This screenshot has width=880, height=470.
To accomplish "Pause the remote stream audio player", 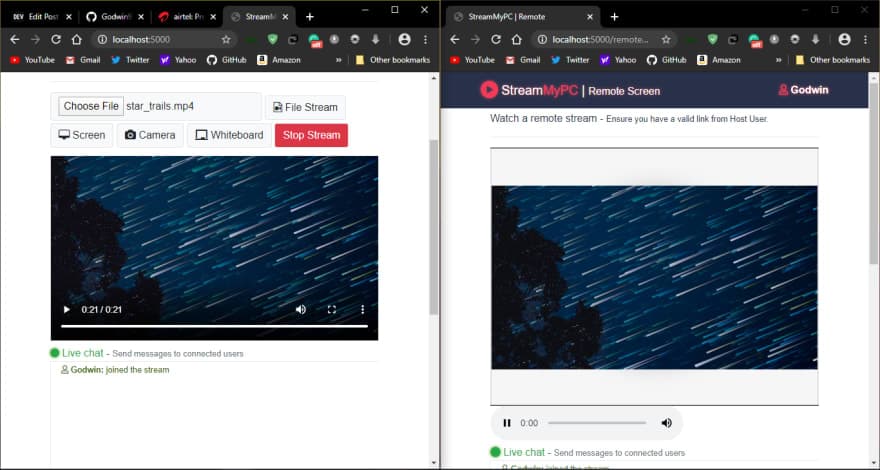I will tap(507, 423).
